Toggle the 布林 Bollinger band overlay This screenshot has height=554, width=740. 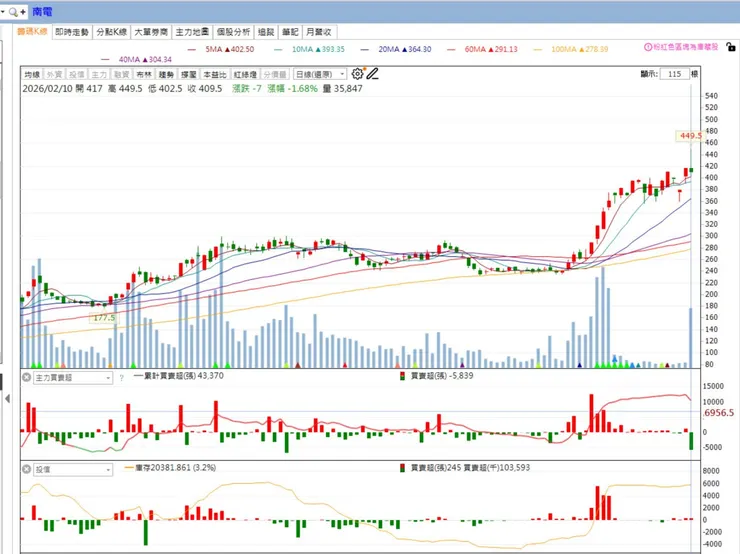pos(144,75)
